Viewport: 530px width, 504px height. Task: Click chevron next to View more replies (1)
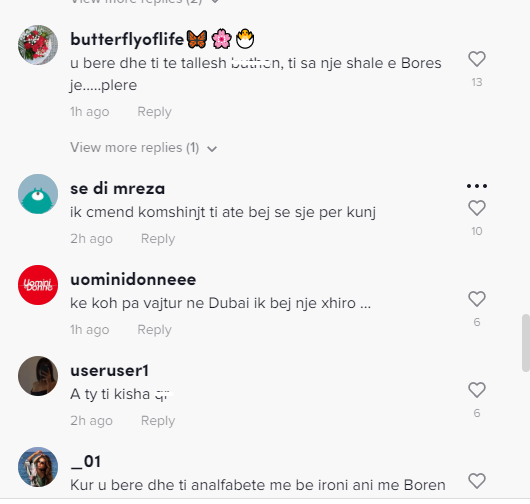212,149
